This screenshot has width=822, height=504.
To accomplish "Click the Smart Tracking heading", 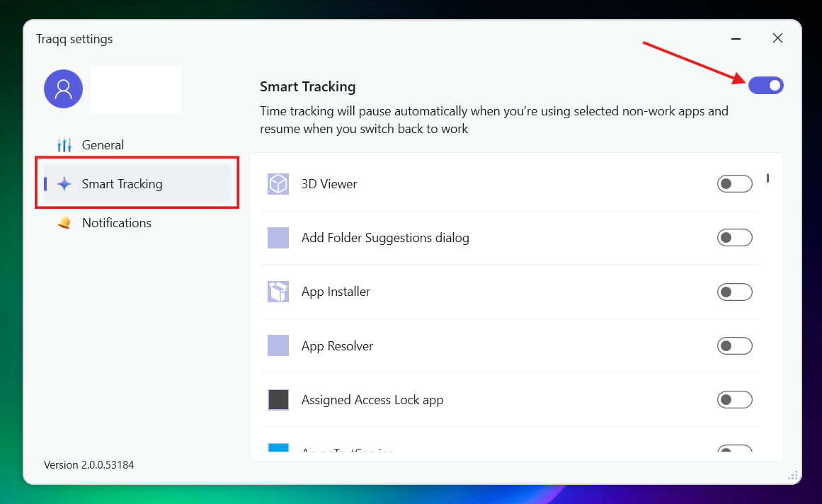I will (308, 86).
